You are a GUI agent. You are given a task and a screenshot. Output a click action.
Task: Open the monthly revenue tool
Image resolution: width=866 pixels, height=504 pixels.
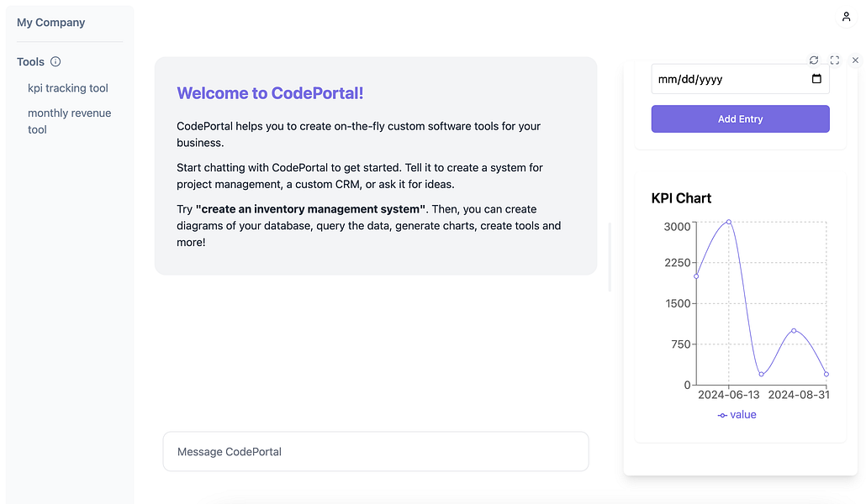click(x=69, y=121)
